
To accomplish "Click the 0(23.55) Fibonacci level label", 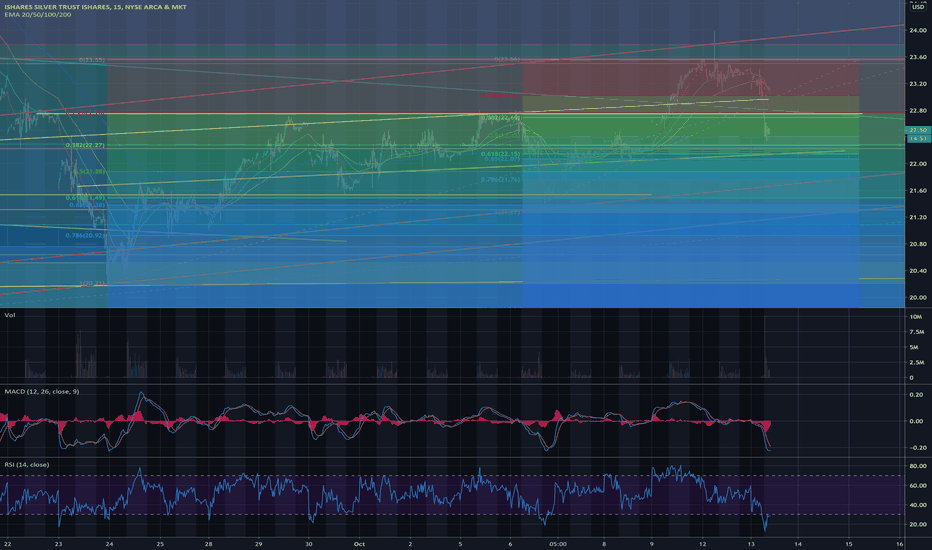I will point(92,60).
